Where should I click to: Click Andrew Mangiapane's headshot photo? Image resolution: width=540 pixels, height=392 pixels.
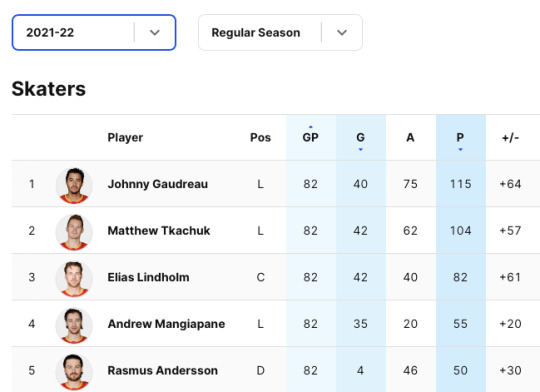[74, 325]
